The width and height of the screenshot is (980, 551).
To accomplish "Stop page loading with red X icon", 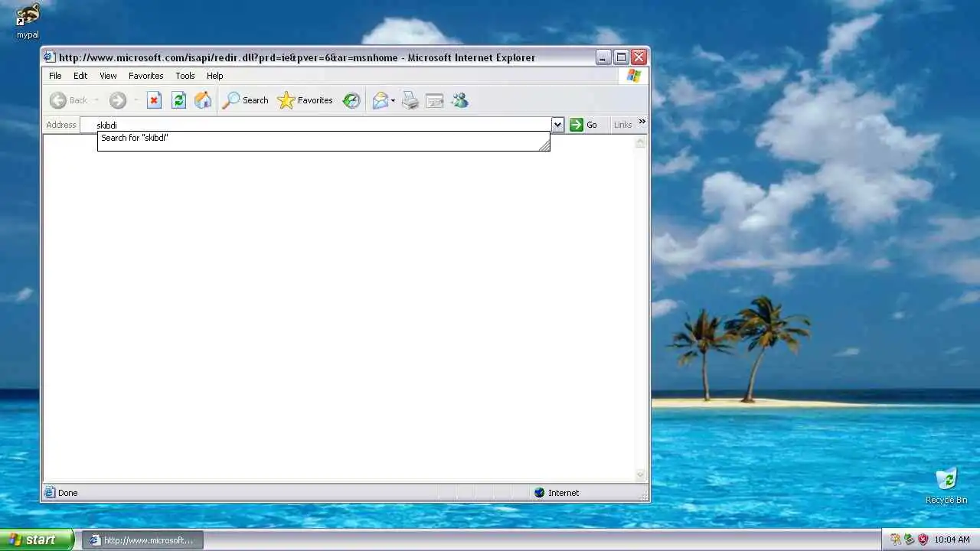I will (x=154, y=100).
